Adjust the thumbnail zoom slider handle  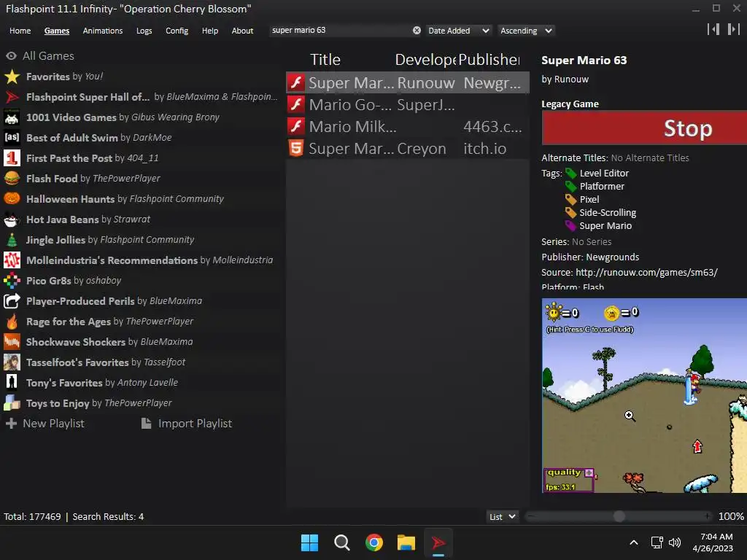[619, 517]
